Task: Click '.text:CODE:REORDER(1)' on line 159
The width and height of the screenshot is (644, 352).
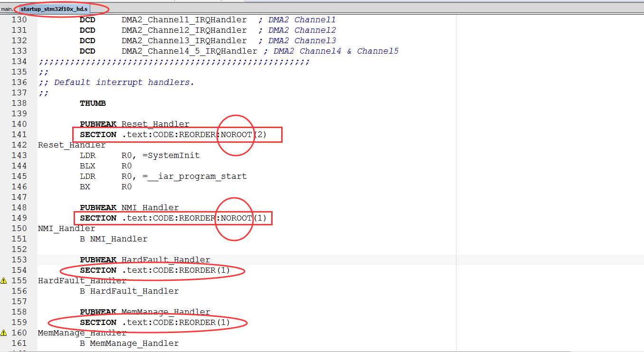Action: (x=176, y=323)
